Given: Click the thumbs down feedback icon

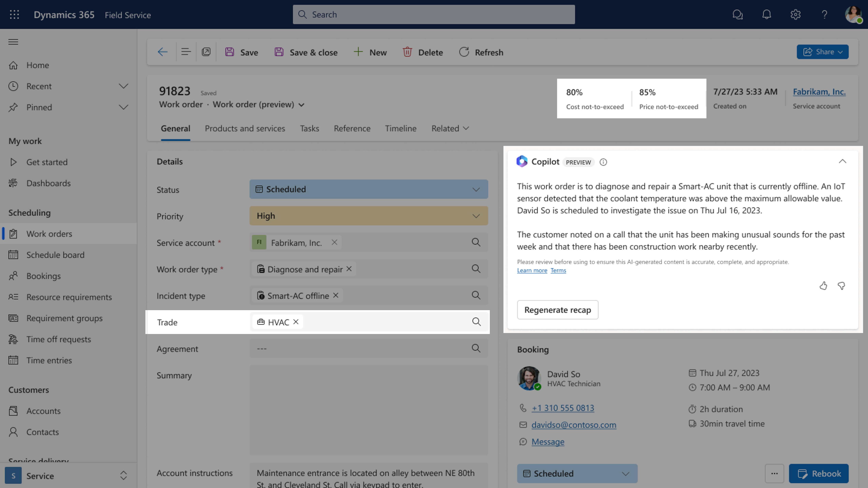Looking at the screenshot, I should tap(841, 286).
